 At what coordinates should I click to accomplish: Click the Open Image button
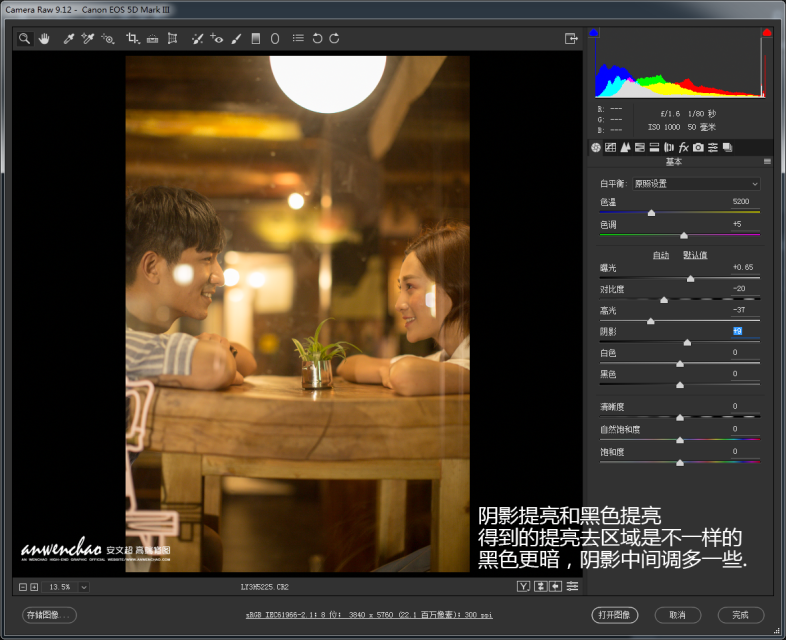tap(615, 615)
